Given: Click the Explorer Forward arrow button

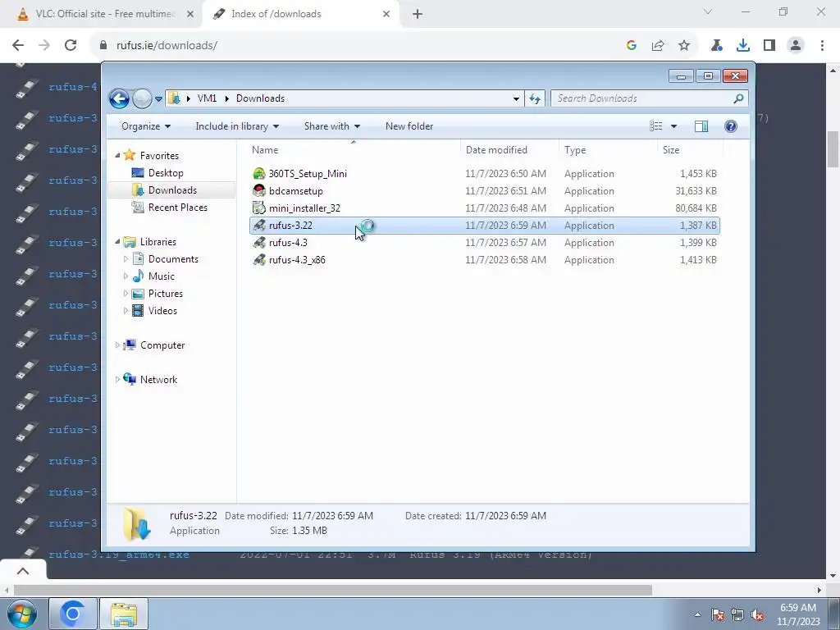Looking at the screenshot, I should [142, 98].
